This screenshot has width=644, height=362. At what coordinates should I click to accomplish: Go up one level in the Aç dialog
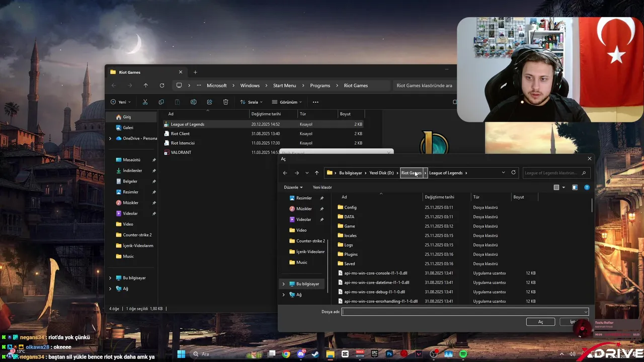pos(316,173)
